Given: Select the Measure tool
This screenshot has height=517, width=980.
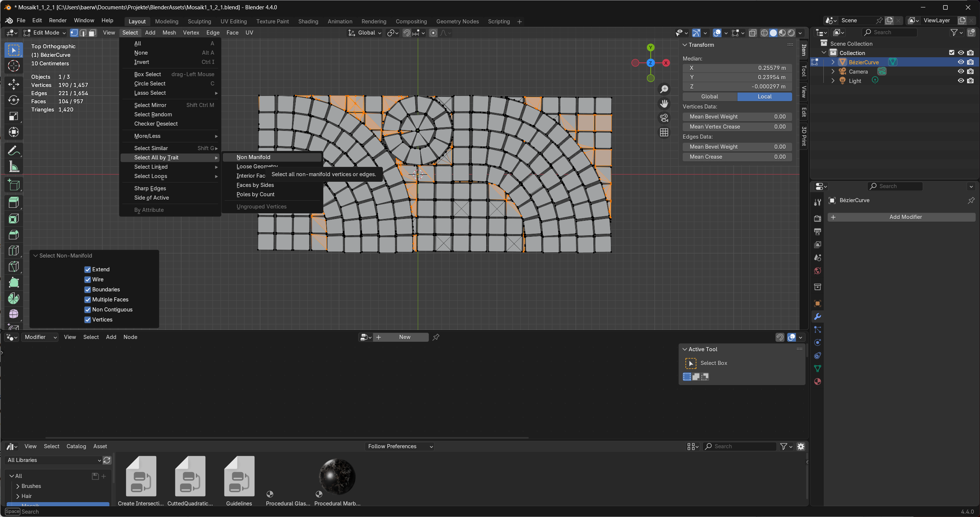Looking at the screenshot, I should tap(14, 167).
